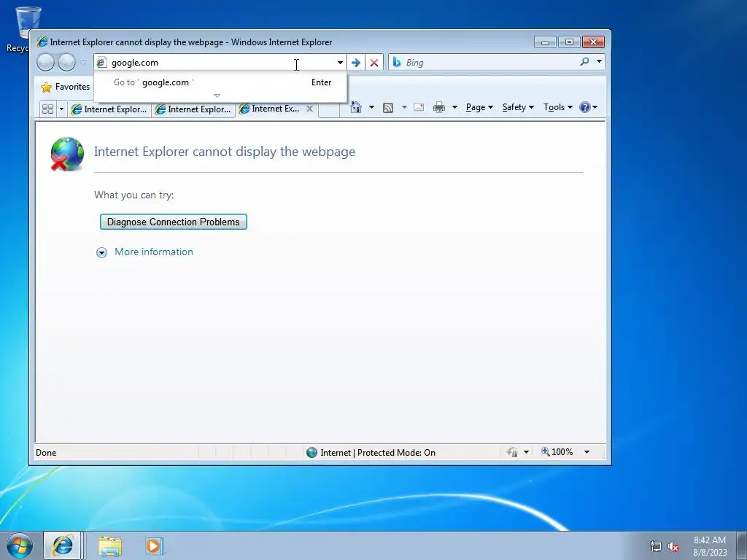Click the privacy/security status bar icon
747x560 pixels.
(x=513, y=452)
